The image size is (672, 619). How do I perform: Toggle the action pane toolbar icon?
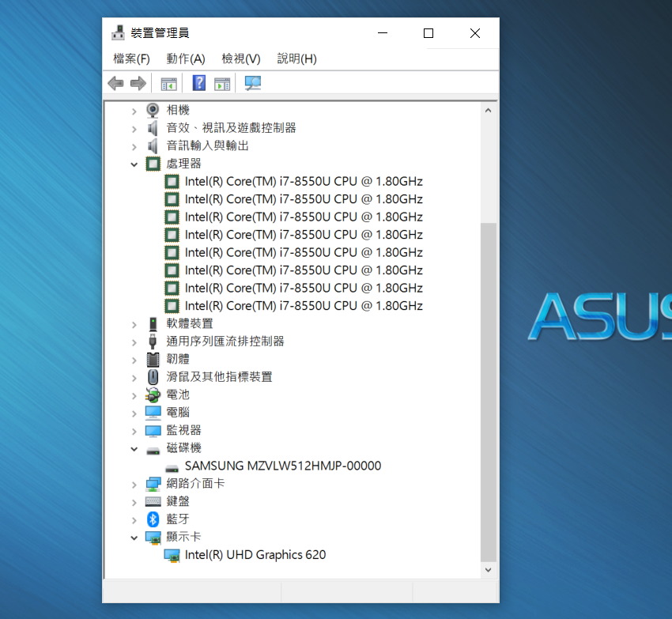222,84
